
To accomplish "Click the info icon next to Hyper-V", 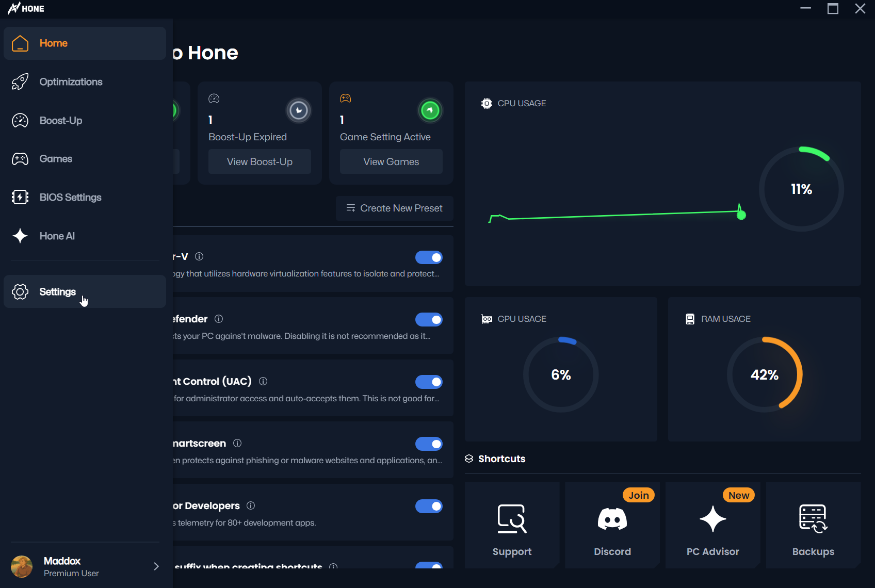I will coord(199,256).
